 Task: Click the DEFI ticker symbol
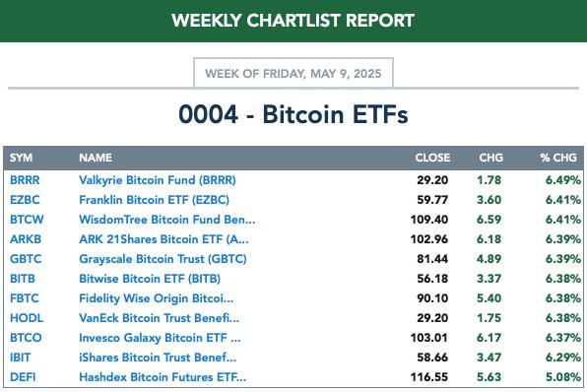[x=23, y=377]
